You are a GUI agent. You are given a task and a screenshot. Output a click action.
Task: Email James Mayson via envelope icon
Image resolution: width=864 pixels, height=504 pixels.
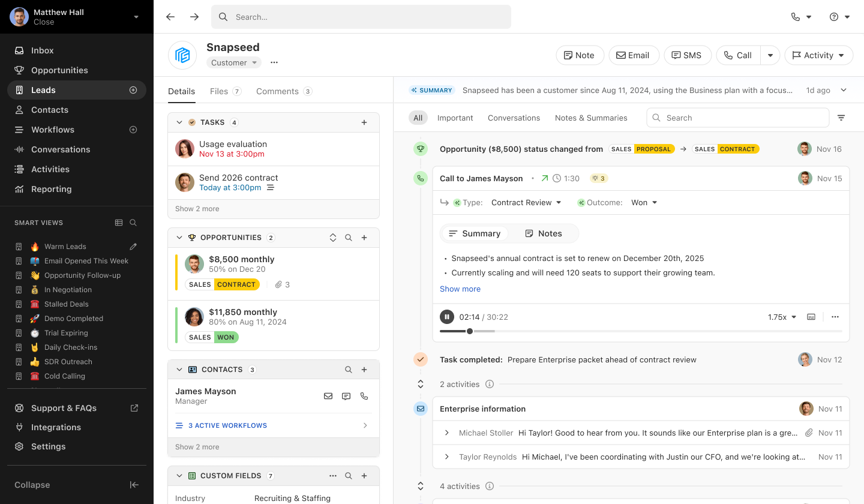coord(328,396)
